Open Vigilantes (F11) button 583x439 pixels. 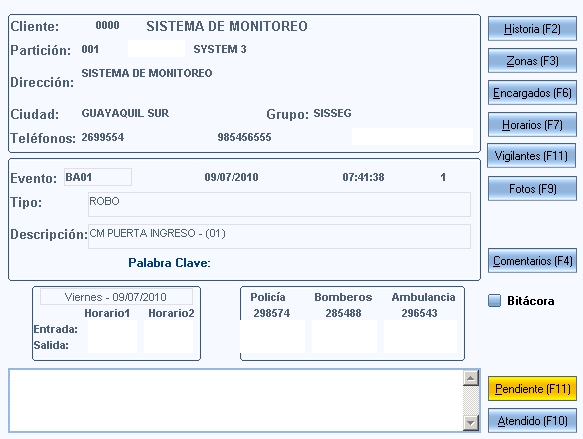pyautogui.click(x=531, y=156)
